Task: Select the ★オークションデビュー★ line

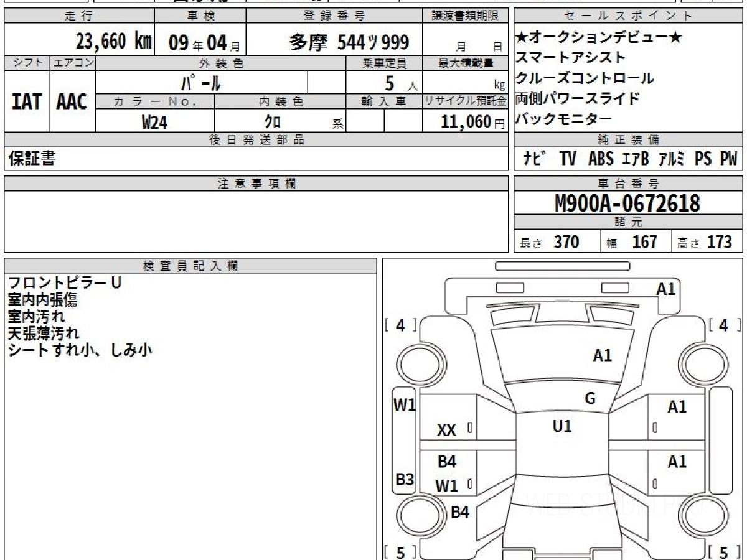Action: pos(599,38)
